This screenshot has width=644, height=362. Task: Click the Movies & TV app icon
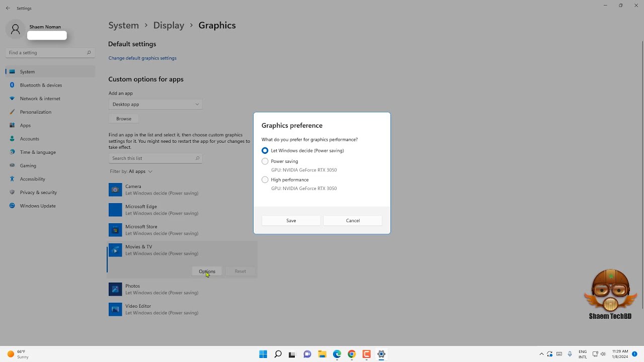point(115,250)
